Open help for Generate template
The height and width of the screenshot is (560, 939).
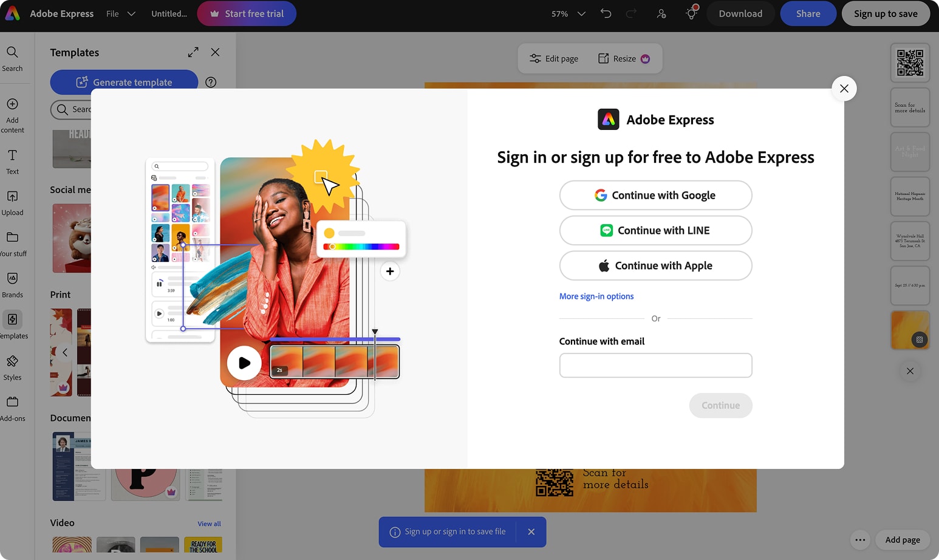point(211,82)
